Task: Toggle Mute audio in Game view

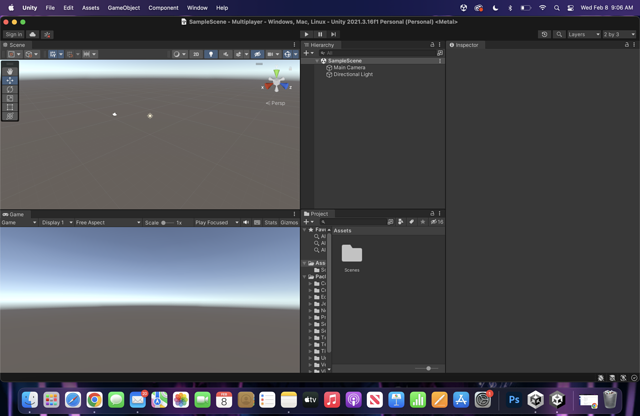Action: (246, 222)
